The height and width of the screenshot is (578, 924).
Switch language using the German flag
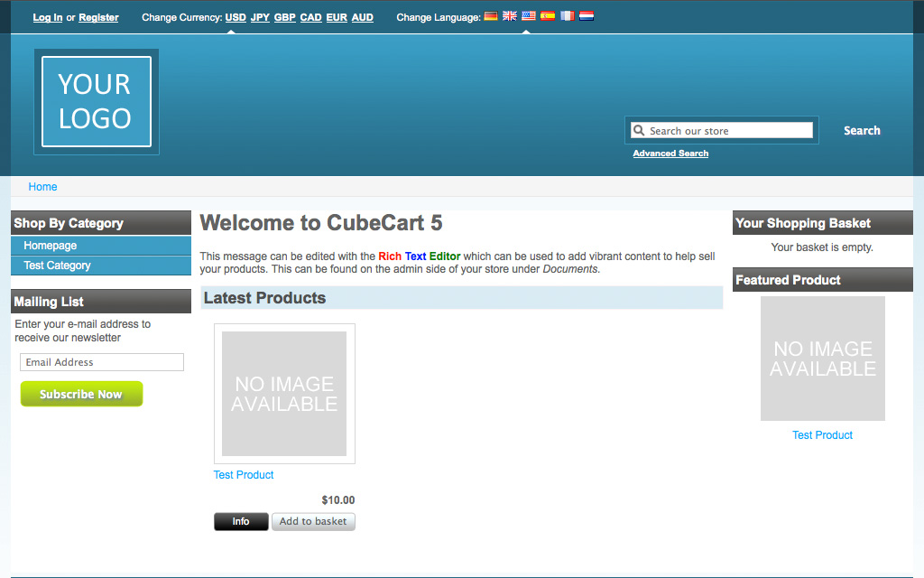pyautogui.click(x=491, y=16)
